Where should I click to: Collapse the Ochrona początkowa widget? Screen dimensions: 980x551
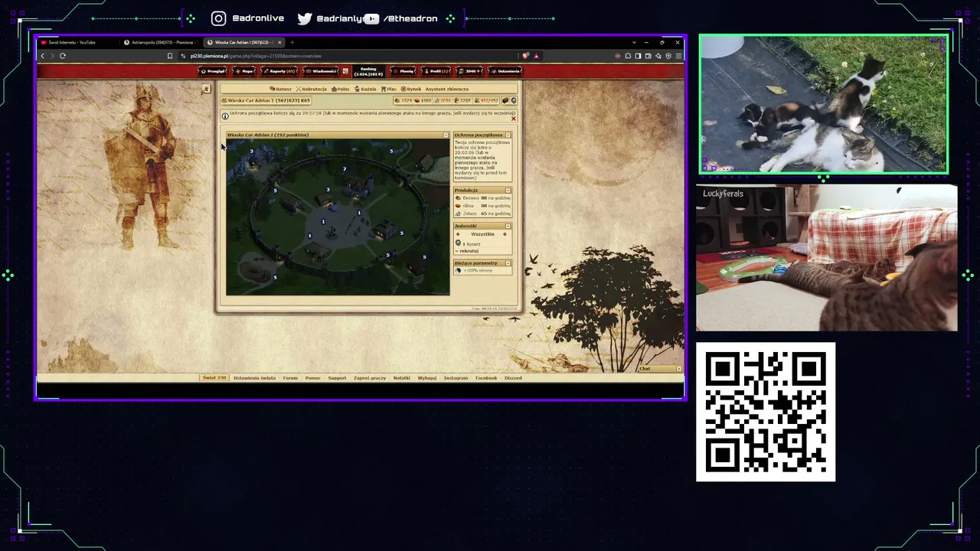point(508,135)
